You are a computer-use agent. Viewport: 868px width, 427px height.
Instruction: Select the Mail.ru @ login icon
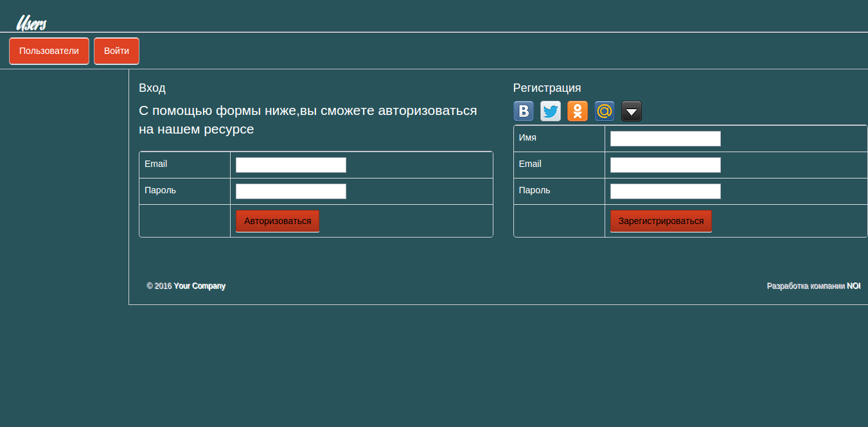tap(605, 111)
